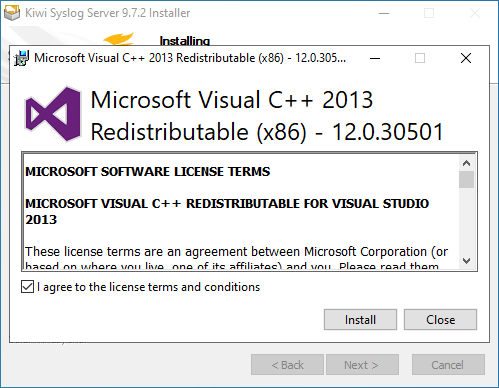Minimize the Kiwi Syslog Server Installer window
Image resolution: width=499 pixels, height=388 pixels.
(384, 13)
